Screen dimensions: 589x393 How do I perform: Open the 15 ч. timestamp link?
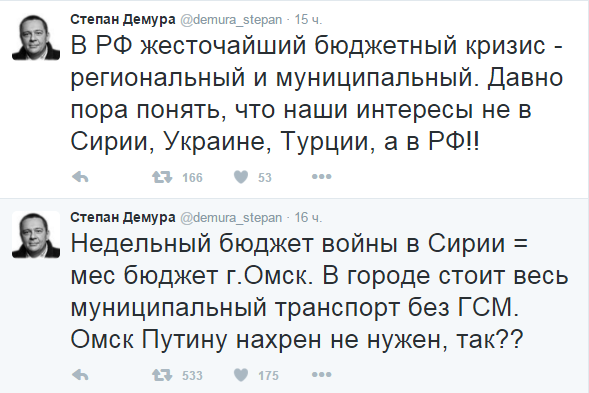tap(308, 20)
